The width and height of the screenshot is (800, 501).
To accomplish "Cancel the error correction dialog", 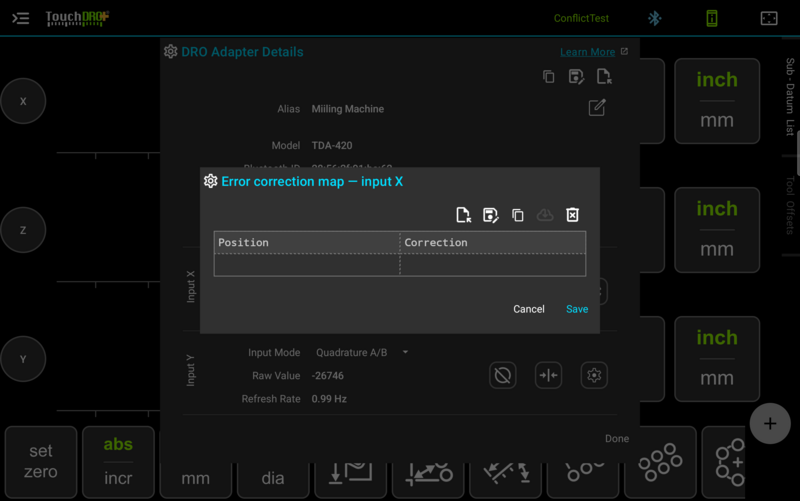I will pyautogui.click(x=529, y=309).
